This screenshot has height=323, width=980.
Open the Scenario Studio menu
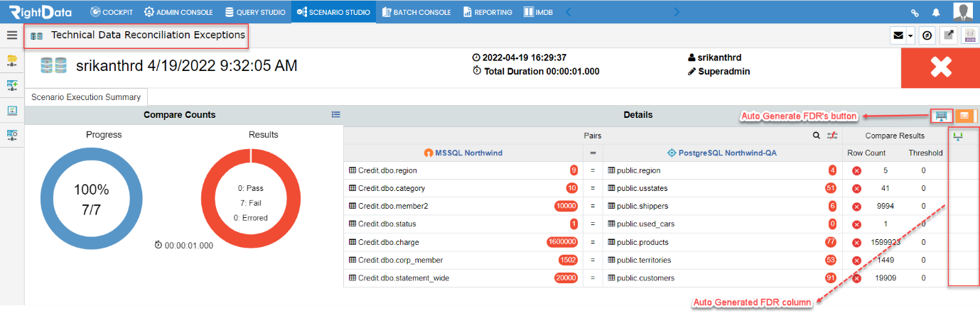pos(333,12)
